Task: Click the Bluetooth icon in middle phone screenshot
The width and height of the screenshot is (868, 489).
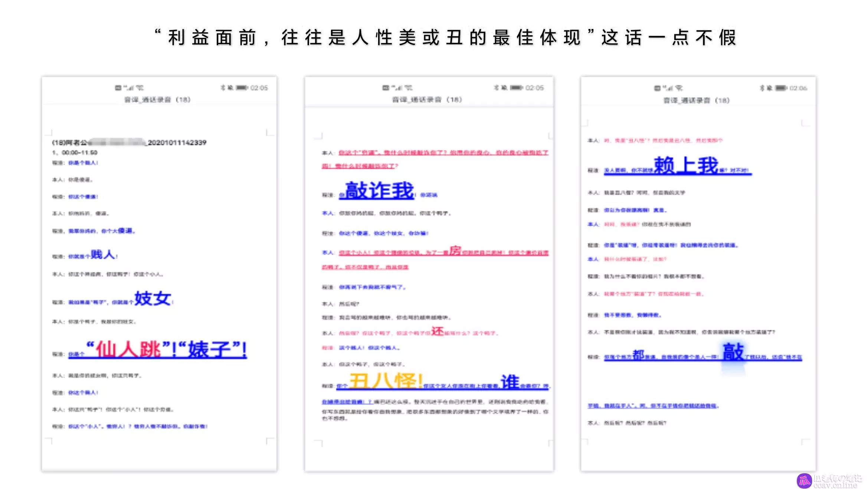Action: [497, 88]
